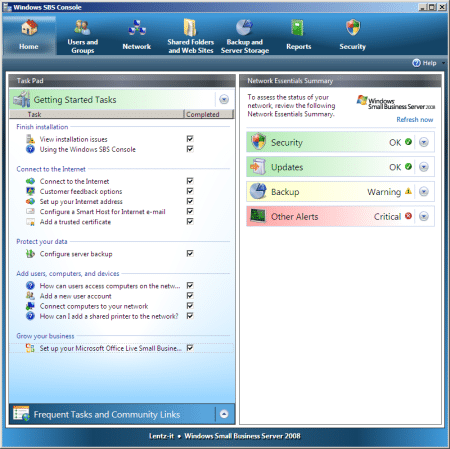
Task: Switch to the Users and Groups tab
Action: (82, 36)
